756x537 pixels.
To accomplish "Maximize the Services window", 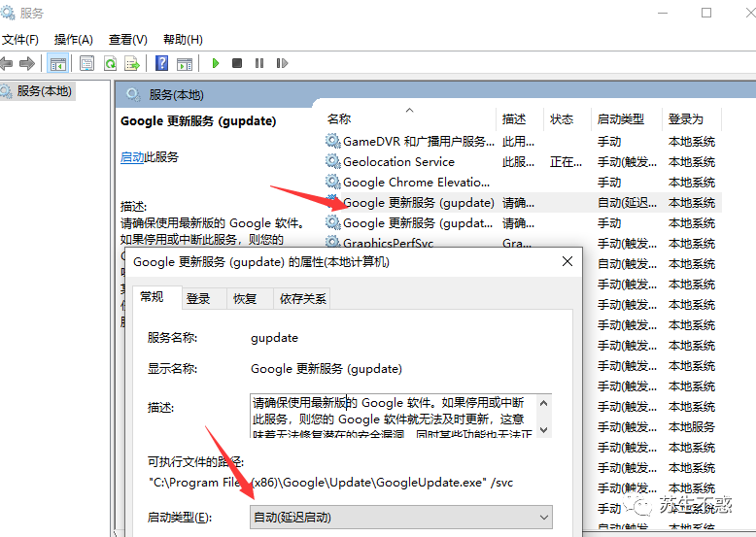I will point(706,13).
